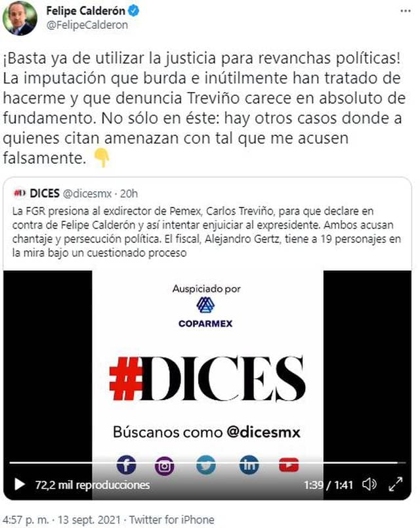Click the YouTube icon in video
The width and height of the screenshot is (420, 528).
(x=289, y=465)
